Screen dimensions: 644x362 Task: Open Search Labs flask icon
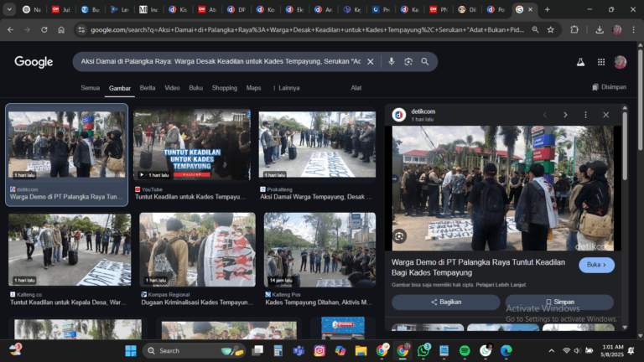click(579, 62)
